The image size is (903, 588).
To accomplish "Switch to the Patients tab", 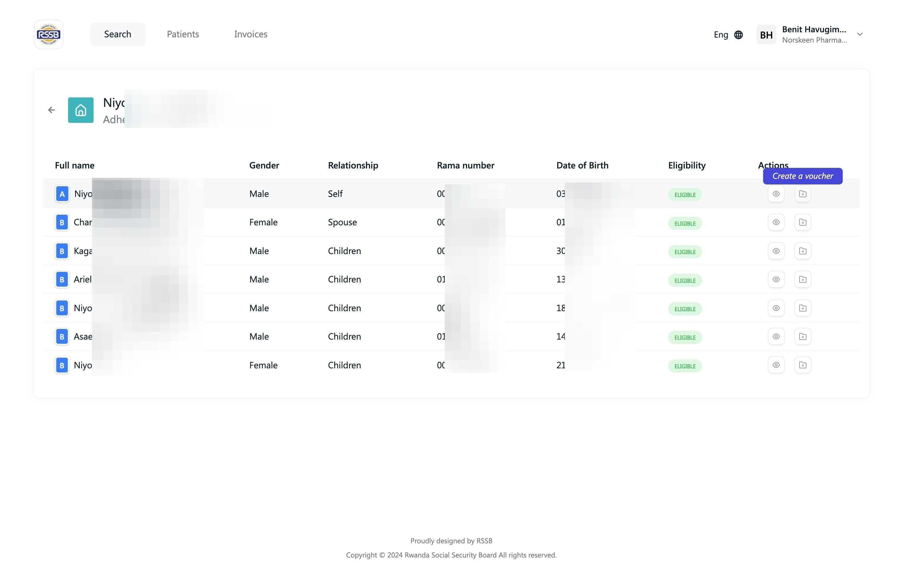I will 183,34.
